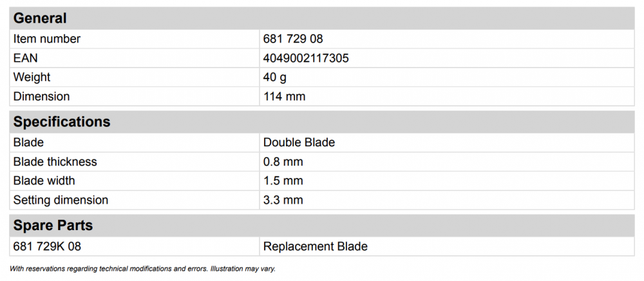
Task: Select the Dimension label cell
Action: tap(135, 97)
